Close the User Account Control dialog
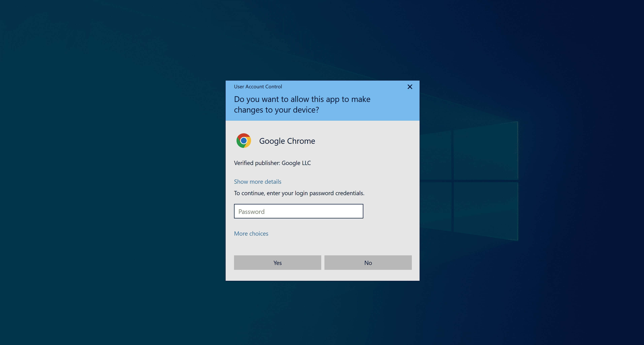The height and width of the screenshot is (345, 644). click(x=410, y=87)
